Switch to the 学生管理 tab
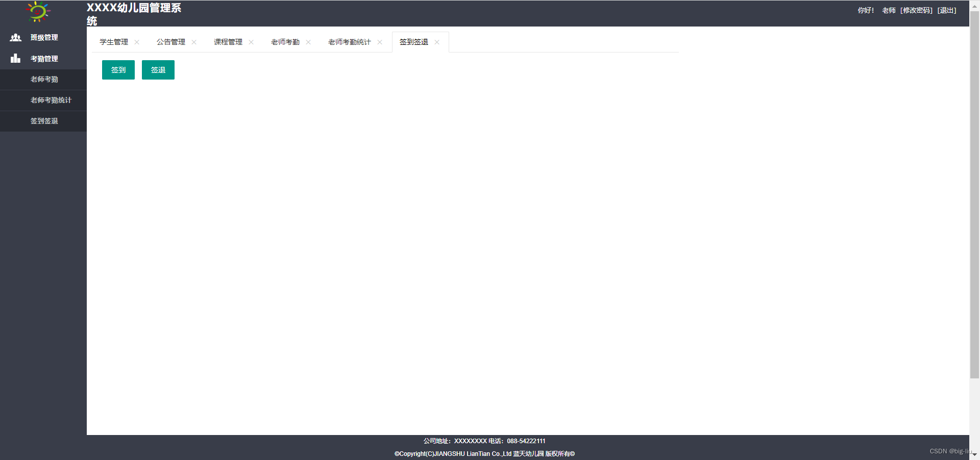Viewport: 980px width, 460px height. [114, 42]
